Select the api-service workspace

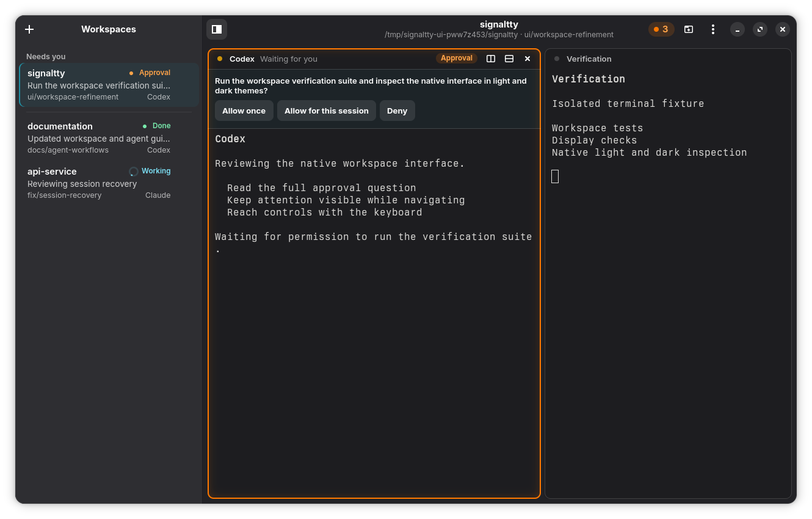click(x=109, y=183)
